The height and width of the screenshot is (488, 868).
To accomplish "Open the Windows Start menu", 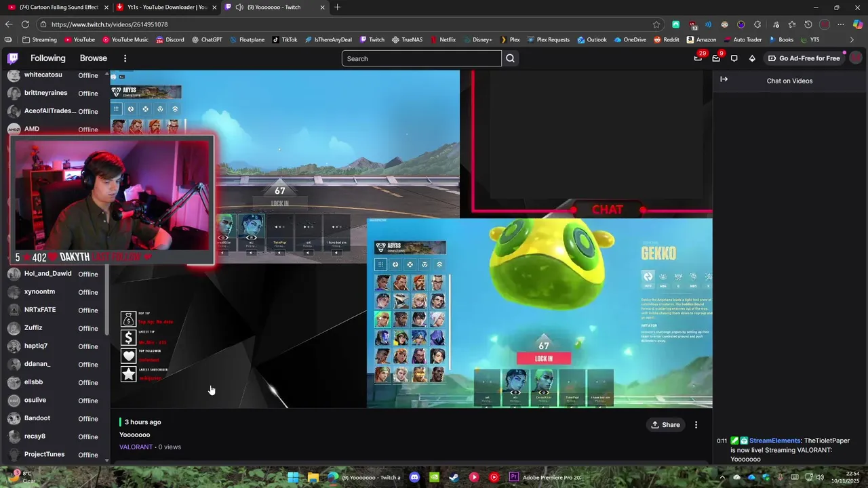I will point(293,477).
